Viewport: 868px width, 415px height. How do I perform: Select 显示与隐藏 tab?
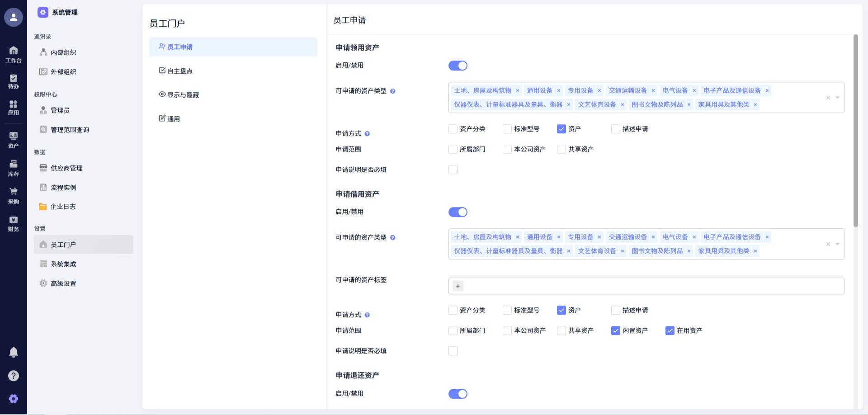[233, 95]
